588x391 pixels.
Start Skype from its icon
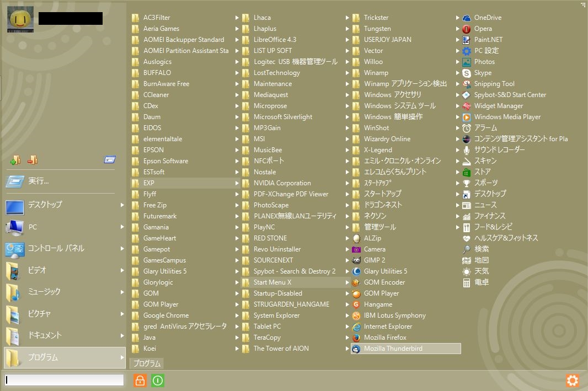[x=467, y=73]
